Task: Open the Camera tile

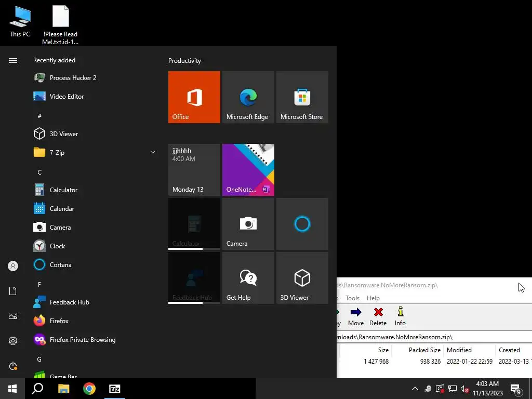Action: 248,224
